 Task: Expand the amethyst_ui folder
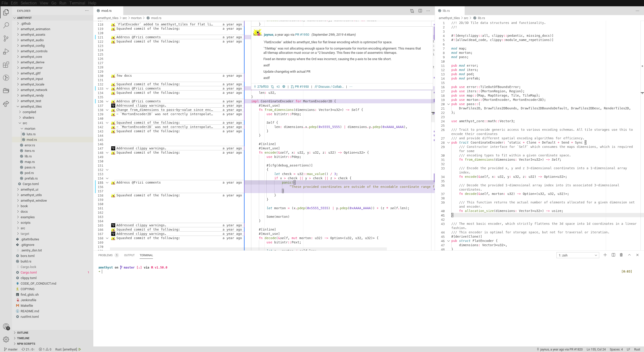[29, 190]
